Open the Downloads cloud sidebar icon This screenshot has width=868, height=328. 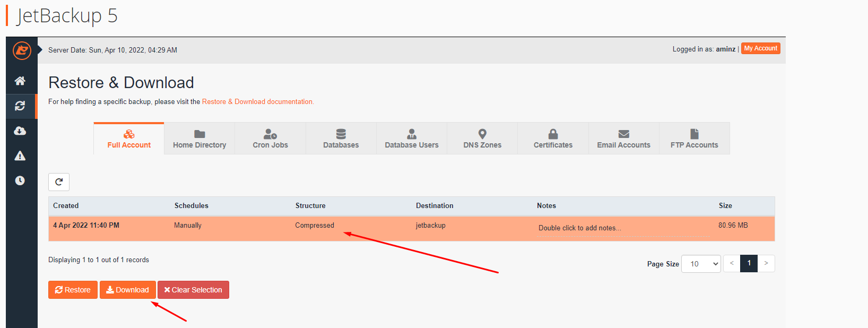20,131
